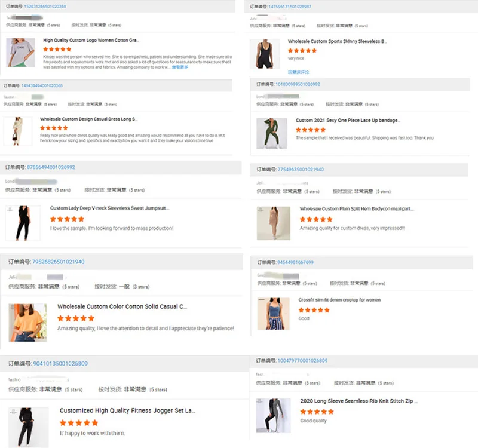Select review 'It' happy to work with them'
This screenshot has width=478, height=448.
[x=93, y=433]
